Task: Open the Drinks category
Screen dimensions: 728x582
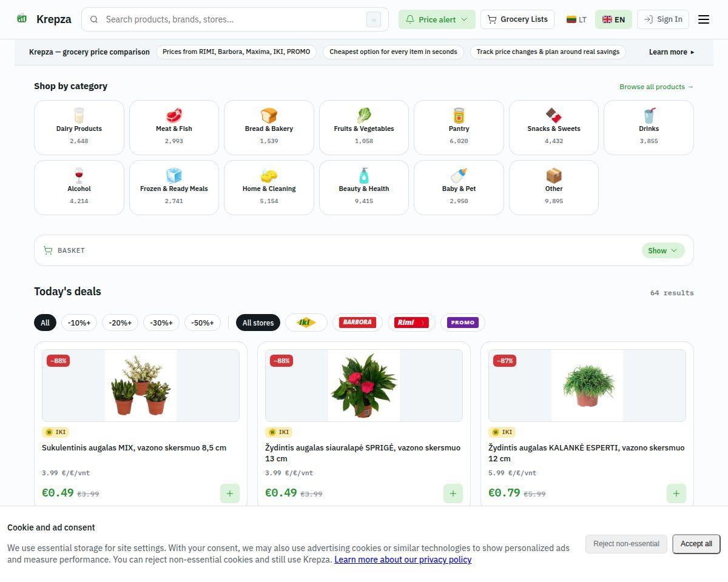Action: coord(649,127)
